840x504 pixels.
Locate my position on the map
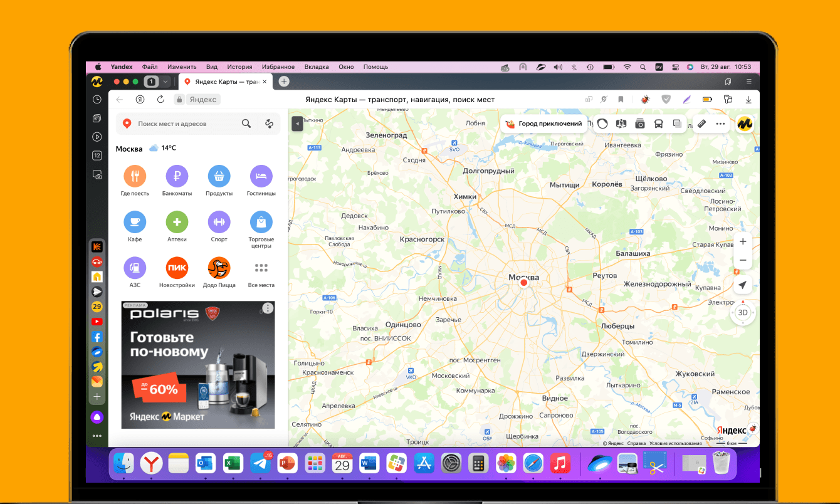(x=743, y=285)
